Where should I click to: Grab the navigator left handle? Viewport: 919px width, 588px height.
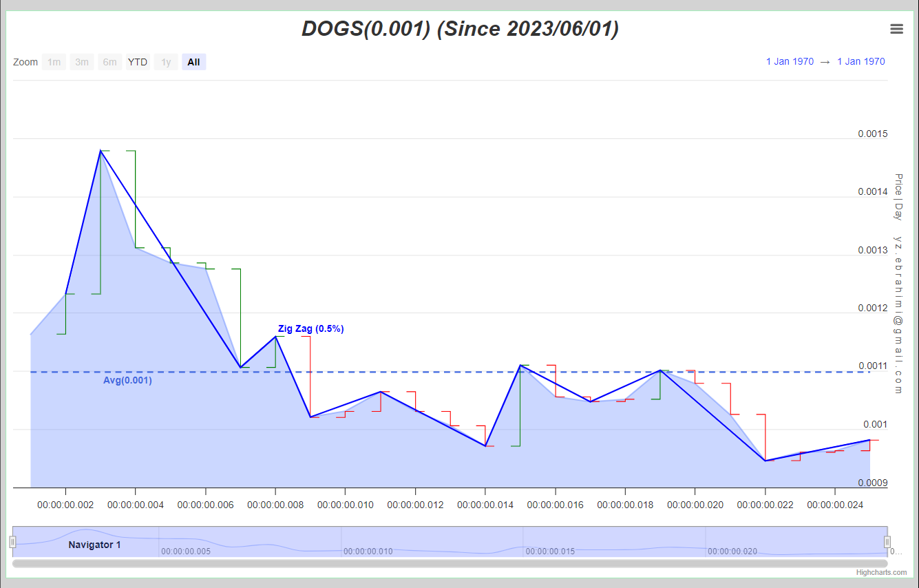[x=12, y=542]
